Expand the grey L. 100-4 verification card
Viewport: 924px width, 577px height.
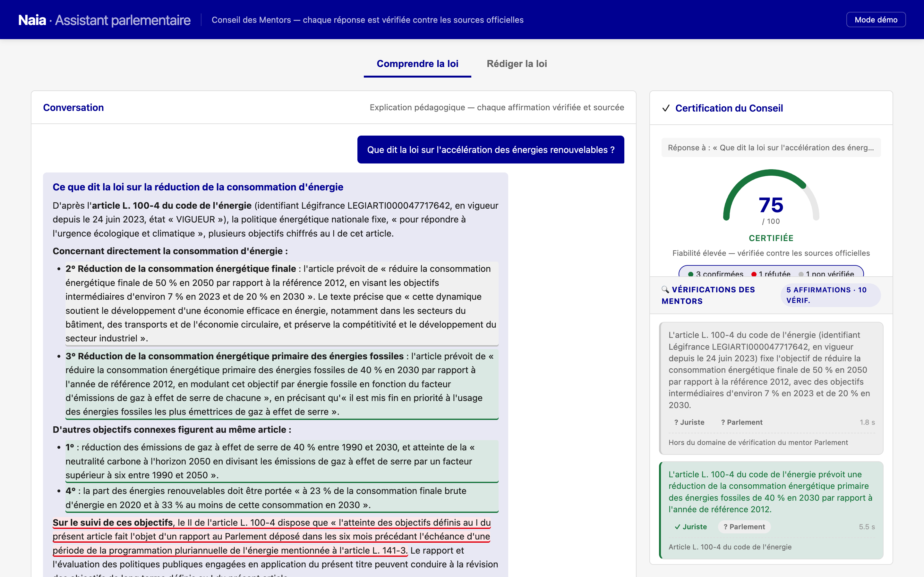[771, 388]
